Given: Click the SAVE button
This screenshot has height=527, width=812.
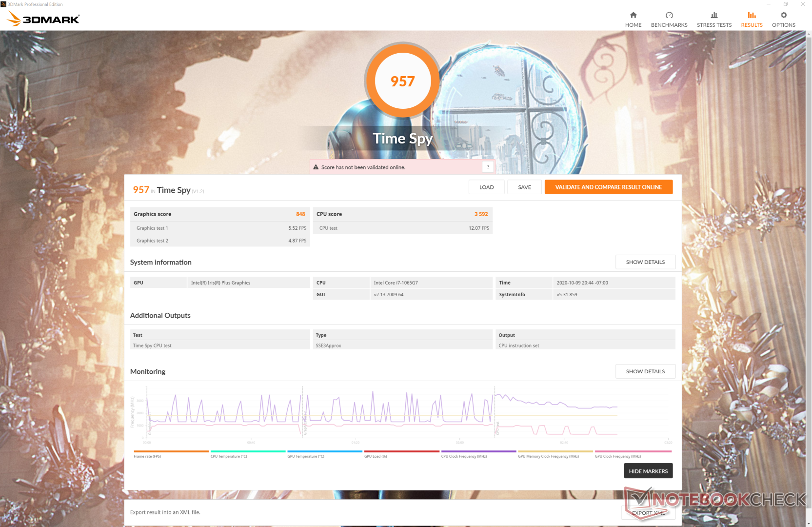Looking at the screenshot, I should click(x=524, y=187).
